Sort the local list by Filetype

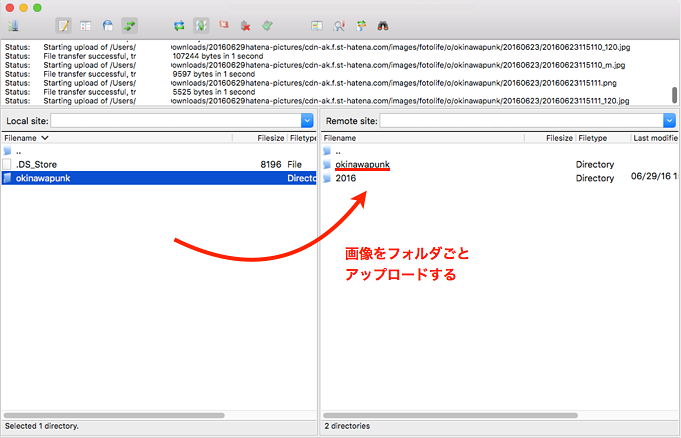click(303, 138)
